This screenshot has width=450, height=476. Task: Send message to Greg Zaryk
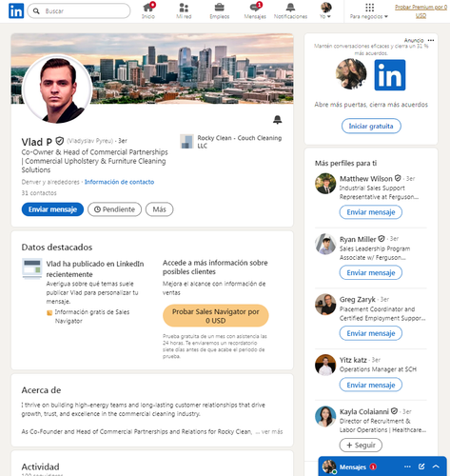(x=371, y=333)
